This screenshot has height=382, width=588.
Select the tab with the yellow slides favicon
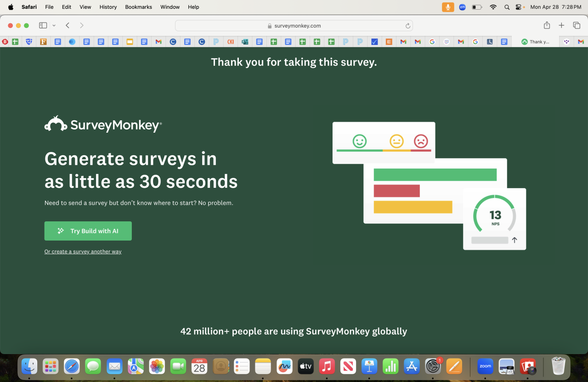[130, 42]
